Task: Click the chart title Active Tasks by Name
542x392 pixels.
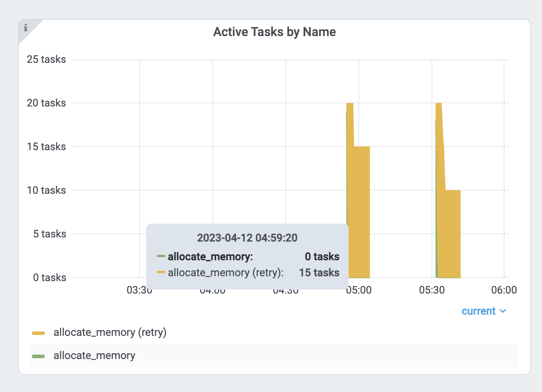Action: pos(275,32)
